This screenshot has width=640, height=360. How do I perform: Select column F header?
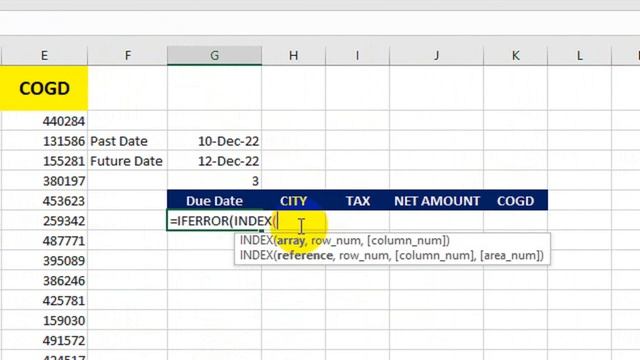tap(127, 56)
